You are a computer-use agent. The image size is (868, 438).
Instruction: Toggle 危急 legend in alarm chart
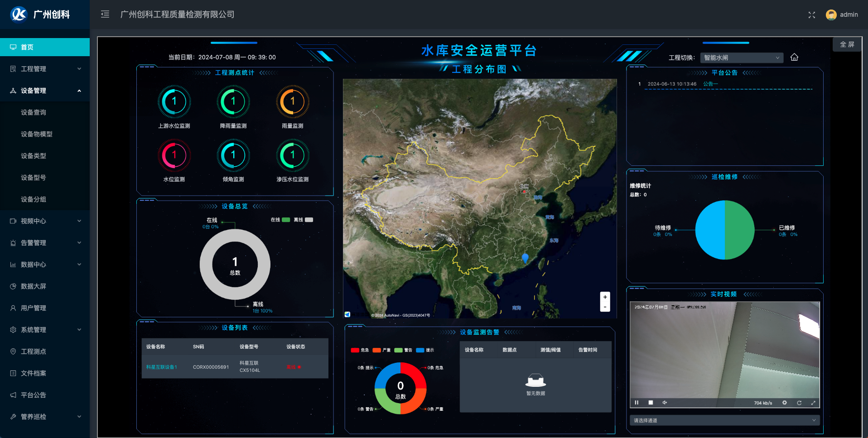pos(360,350)
